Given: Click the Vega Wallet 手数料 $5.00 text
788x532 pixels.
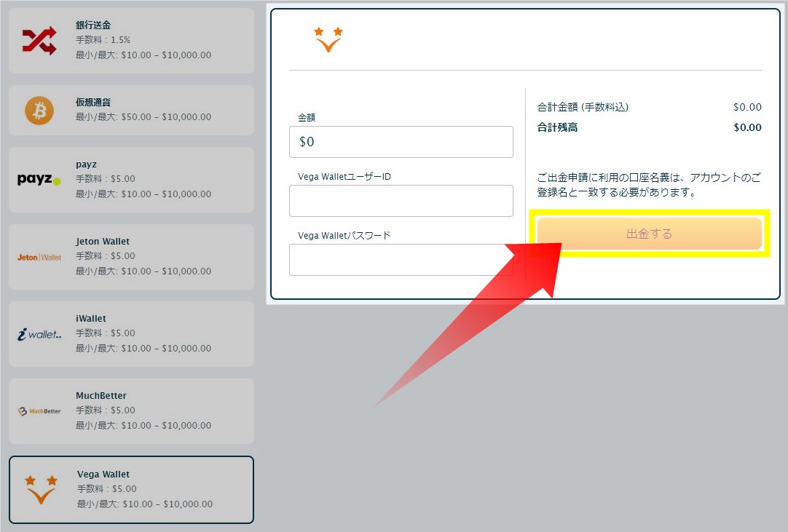Looking at the screenshot, I should pos(107,489).
